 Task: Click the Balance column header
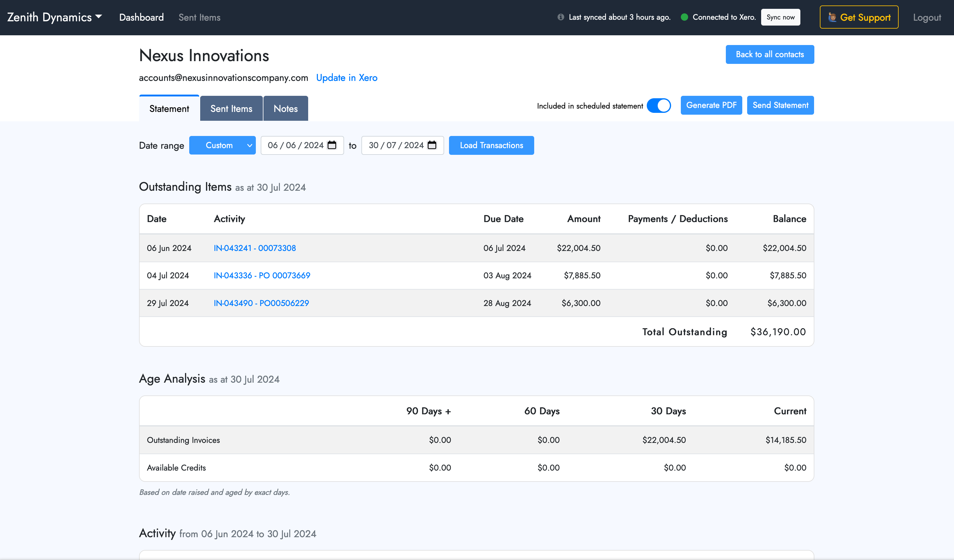[x=789, y=219]
